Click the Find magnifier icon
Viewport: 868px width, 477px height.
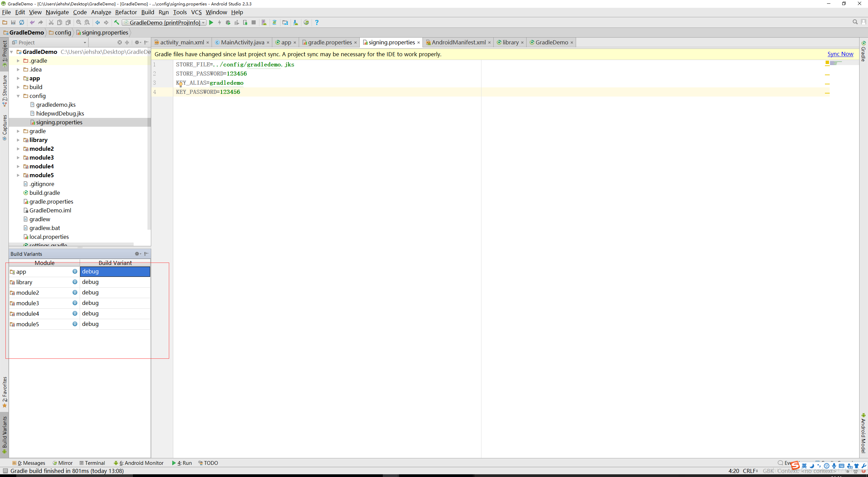click(x=79, y=22)
